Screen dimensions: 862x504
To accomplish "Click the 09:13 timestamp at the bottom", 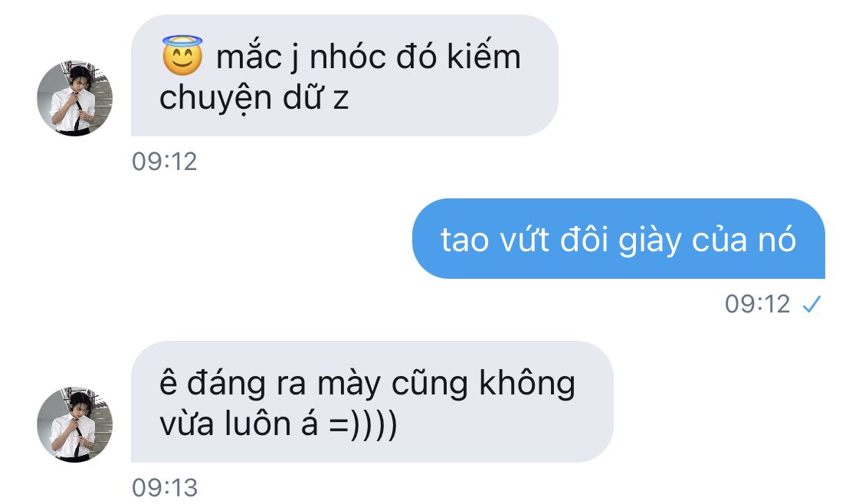I will (165, 487).
